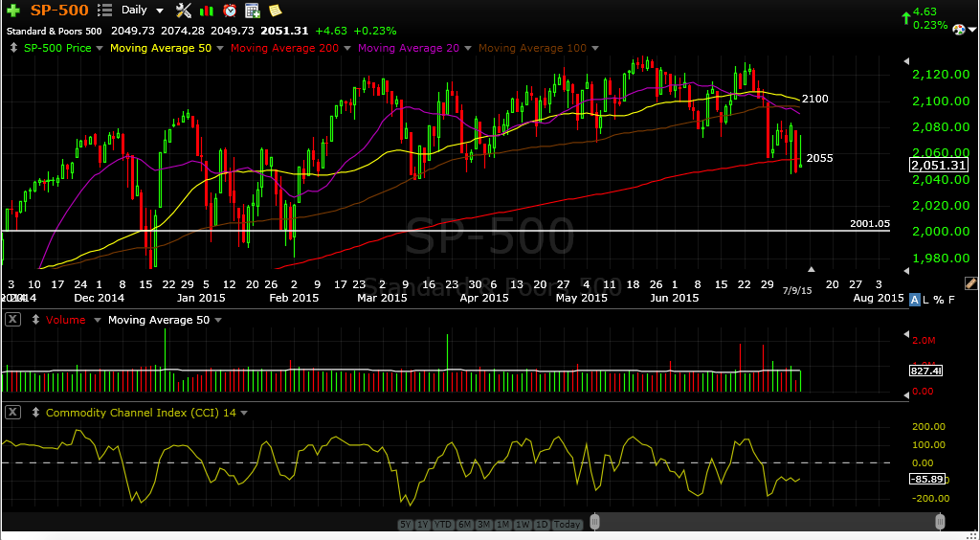
Task: Select the 5Y time range
Action: point(405,525)
